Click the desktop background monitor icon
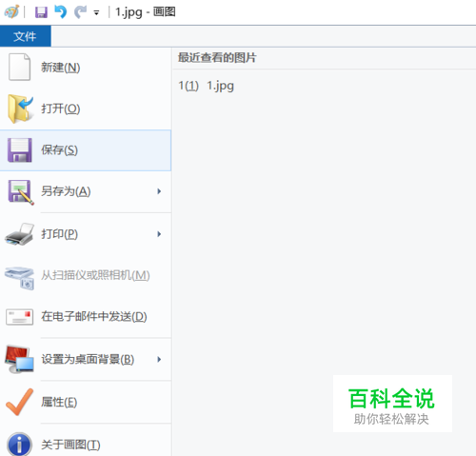Image resolution: width=476 pixels, height=456 pixels. tap(19, 359)
